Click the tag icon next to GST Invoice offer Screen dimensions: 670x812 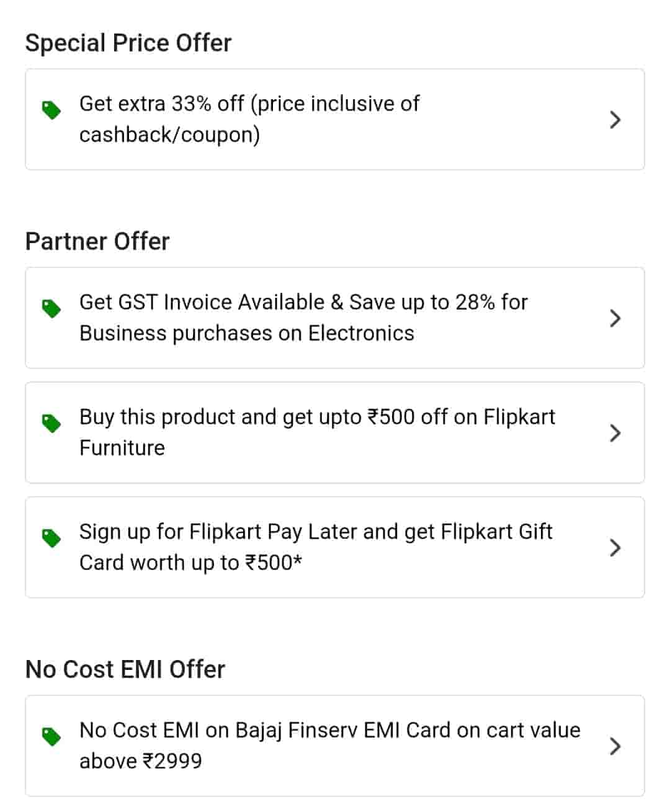coord(51,308)
